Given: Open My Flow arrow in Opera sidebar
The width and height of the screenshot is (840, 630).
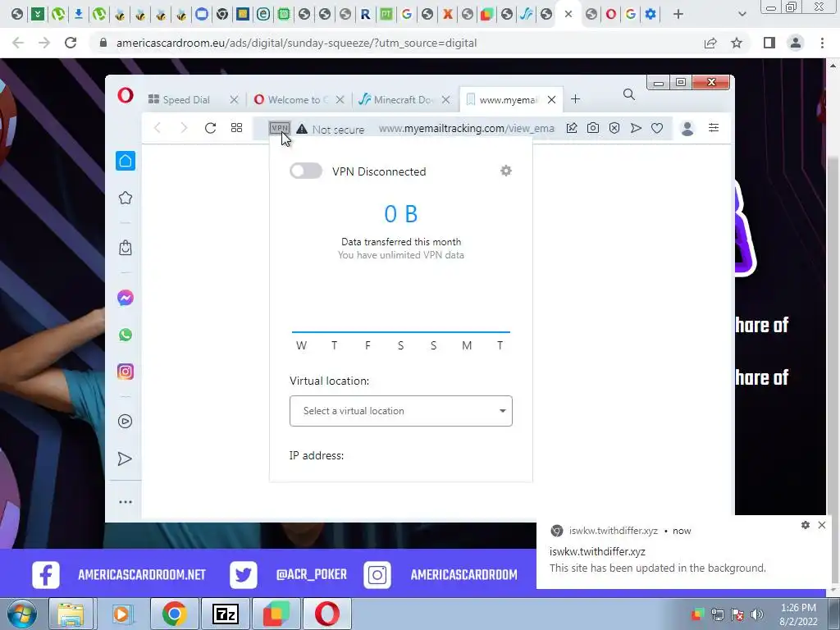Looking at the screenshot, I should tap(125, 459).
